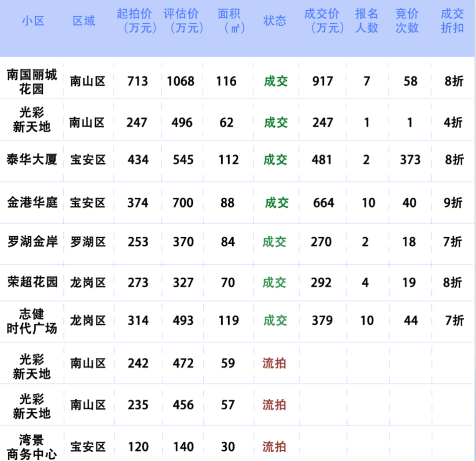Click the 泰华大厦 community name
This screenshot has width=476, height=461.
32,160
